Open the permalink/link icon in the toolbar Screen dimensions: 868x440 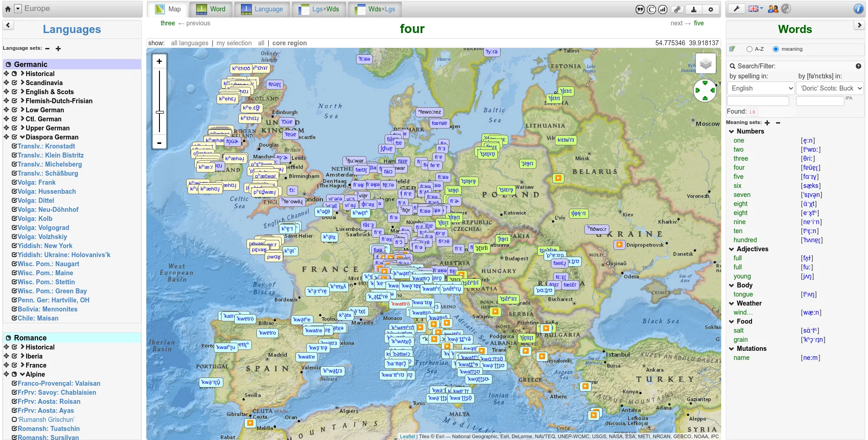point(678,9)
